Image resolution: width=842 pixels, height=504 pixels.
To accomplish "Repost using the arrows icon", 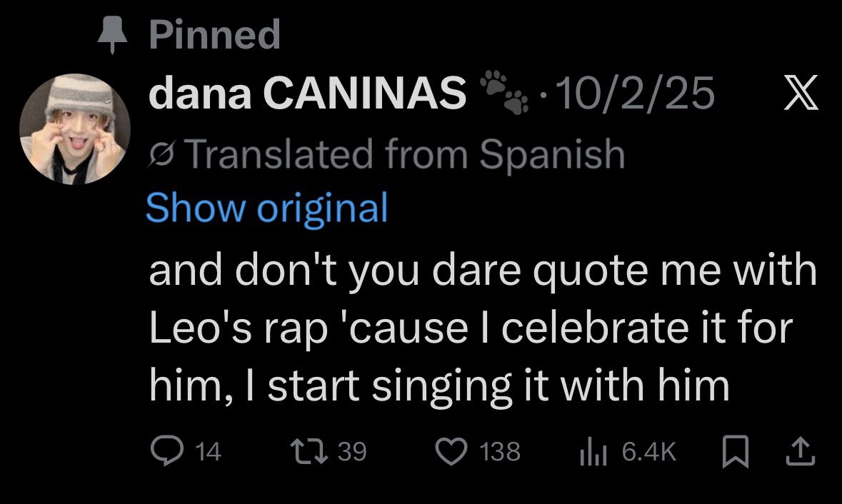I will (x=309, y=451).
